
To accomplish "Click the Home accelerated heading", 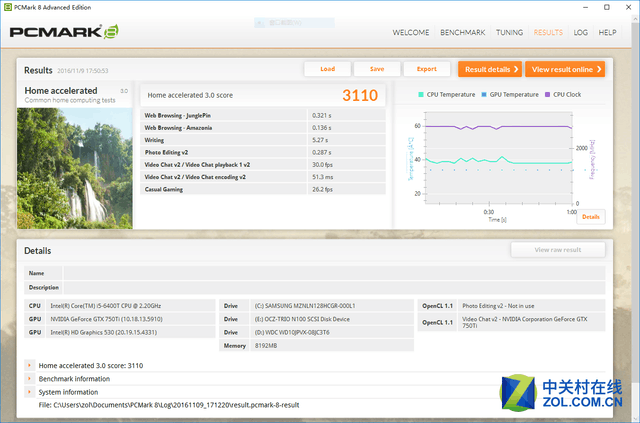I will point(61,91).
